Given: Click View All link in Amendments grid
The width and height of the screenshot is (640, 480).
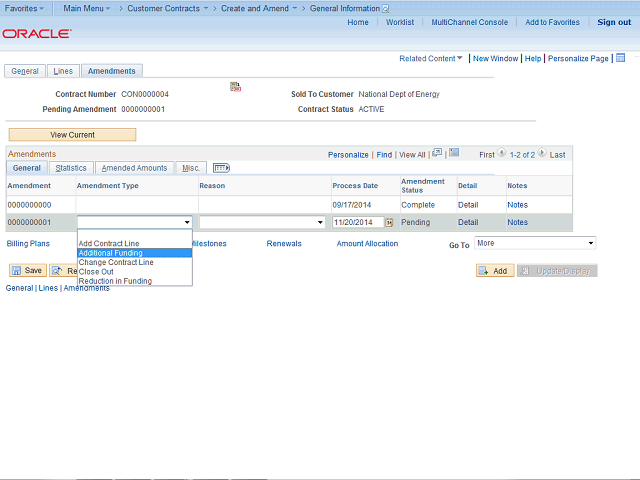Looking at the screenshot, I should coord(412,155).
